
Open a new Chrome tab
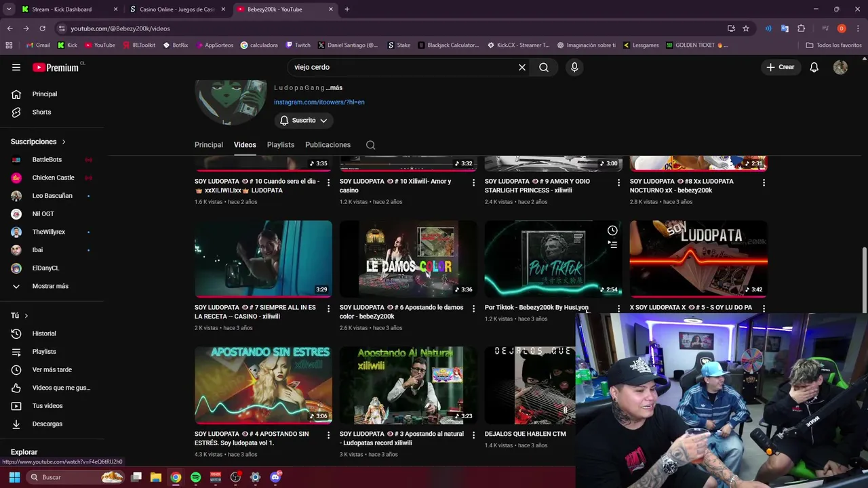point(347,9)
